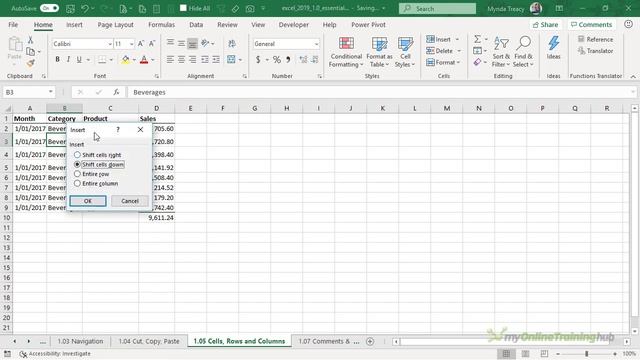Apply Percent Style format
Viewport: 640px width, 360px height.
point(277,60)
